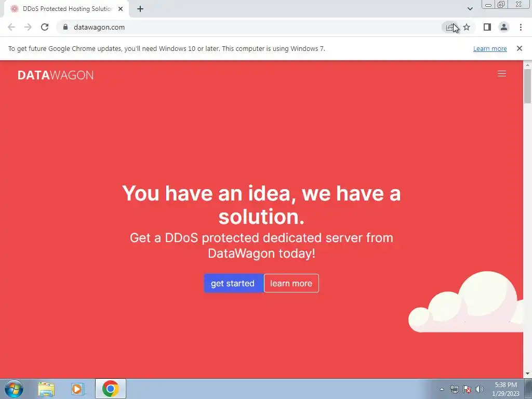Open the hamburger menu on DataWagon site
Screen dimensions: 532x399
point(501,74)
